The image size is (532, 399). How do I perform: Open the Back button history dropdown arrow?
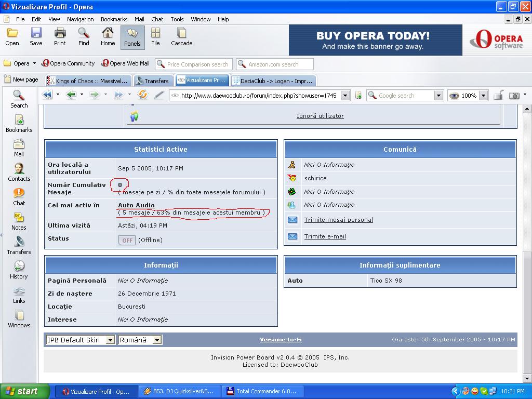[82, 95]
